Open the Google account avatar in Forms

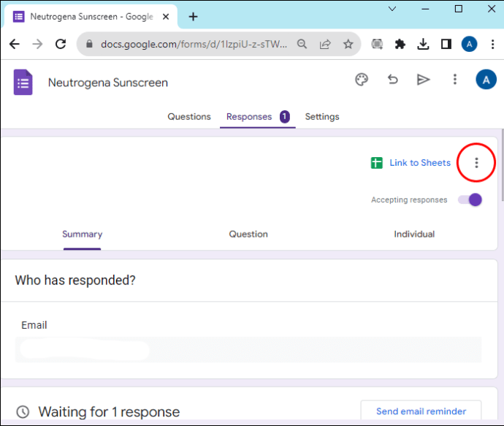(x=486, y=80)
